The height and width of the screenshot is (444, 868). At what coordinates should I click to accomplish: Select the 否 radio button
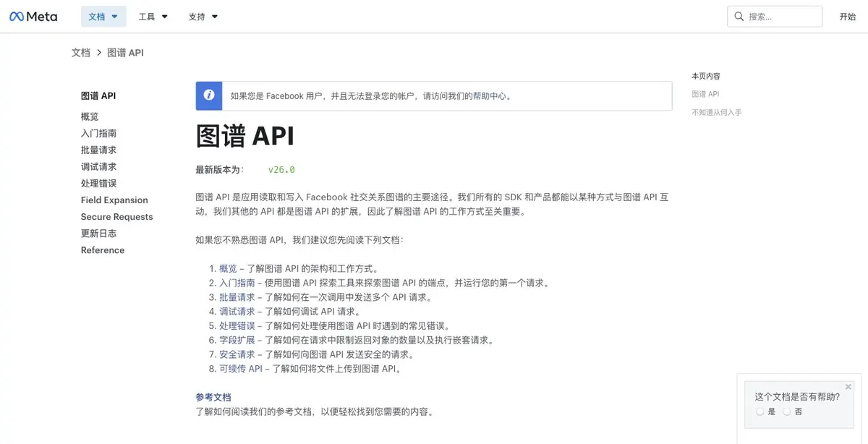[x=787, y=411]
